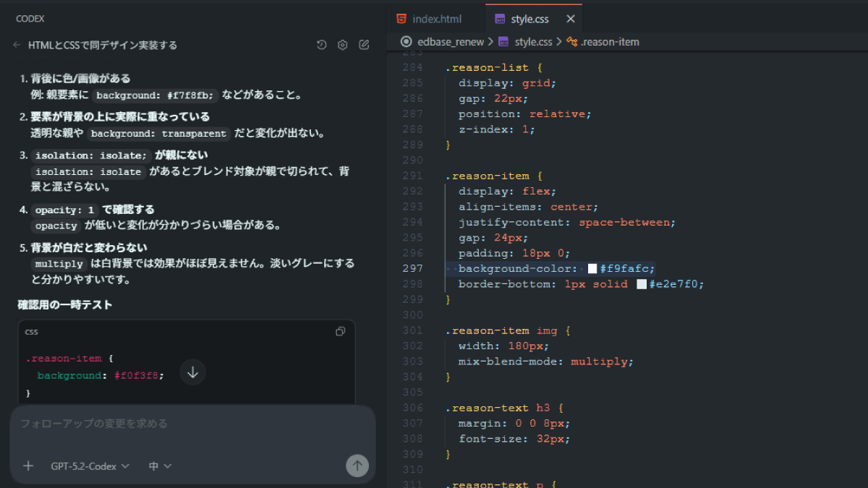Open the #e2e7f0 border color swatch
The height and width of the screenshot is (488, 868).
click(x=641, y=284)
